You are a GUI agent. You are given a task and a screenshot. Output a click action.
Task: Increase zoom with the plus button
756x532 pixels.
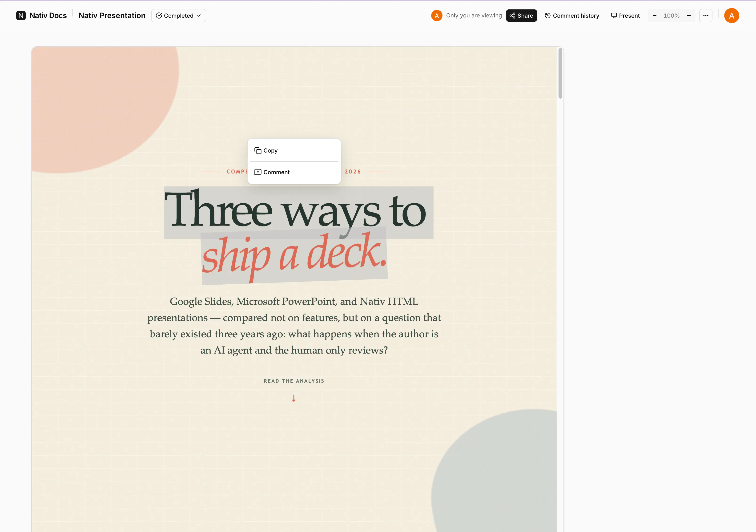688,16
